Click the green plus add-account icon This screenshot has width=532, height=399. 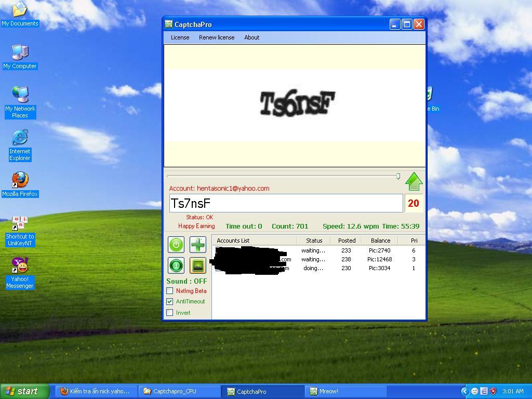[198, 245]
